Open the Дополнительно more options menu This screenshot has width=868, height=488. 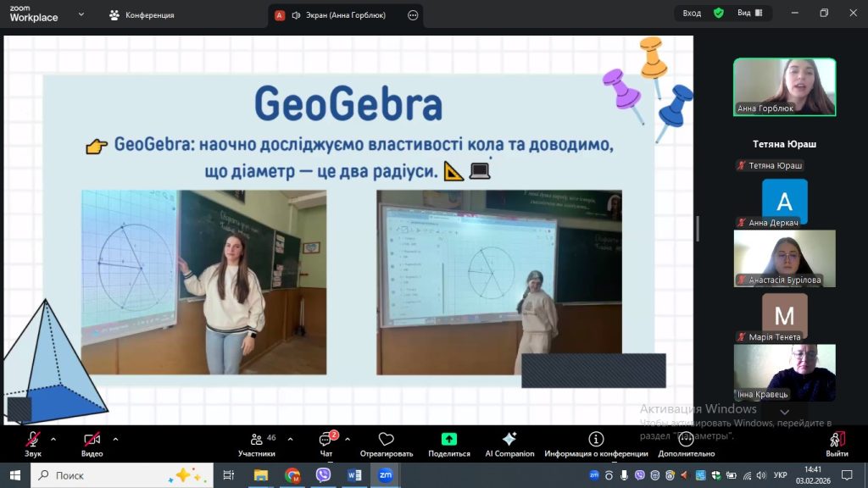(686, 443)
